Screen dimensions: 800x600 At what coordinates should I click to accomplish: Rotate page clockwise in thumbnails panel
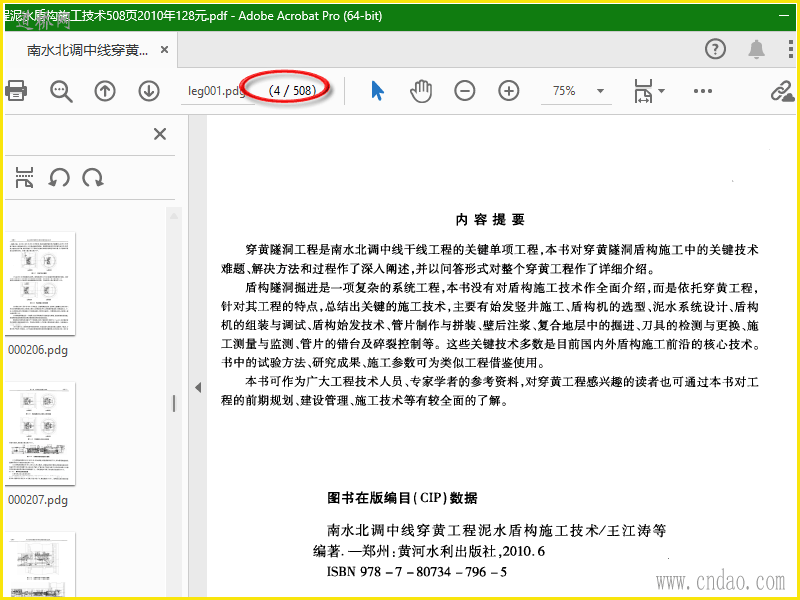click(93, 178)
